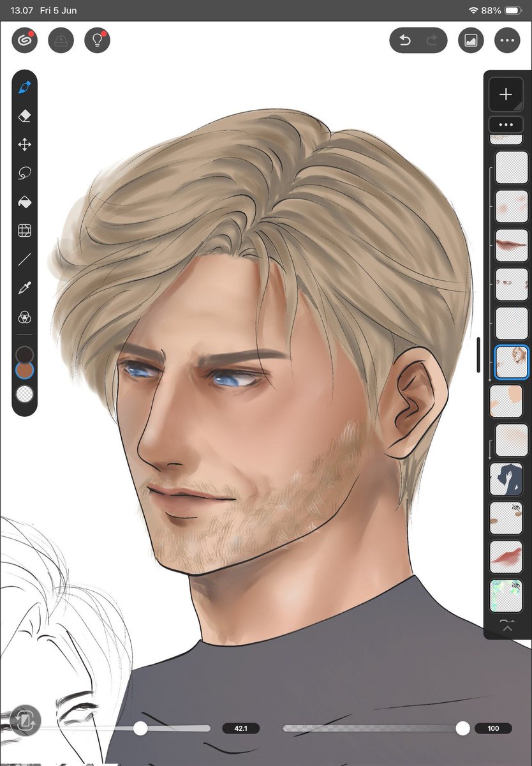Select the Eyedropper tool

pyautogui.click(x=25, y=289)
